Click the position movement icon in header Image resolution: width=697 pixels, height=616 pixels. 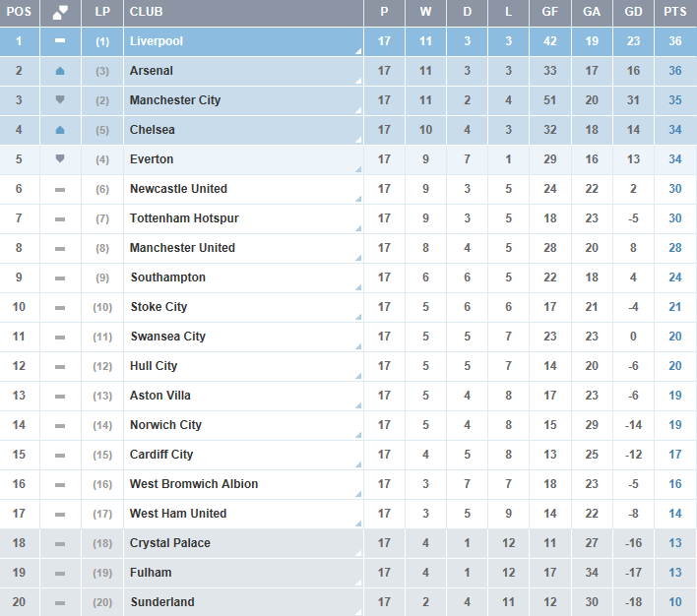[60, 12]
